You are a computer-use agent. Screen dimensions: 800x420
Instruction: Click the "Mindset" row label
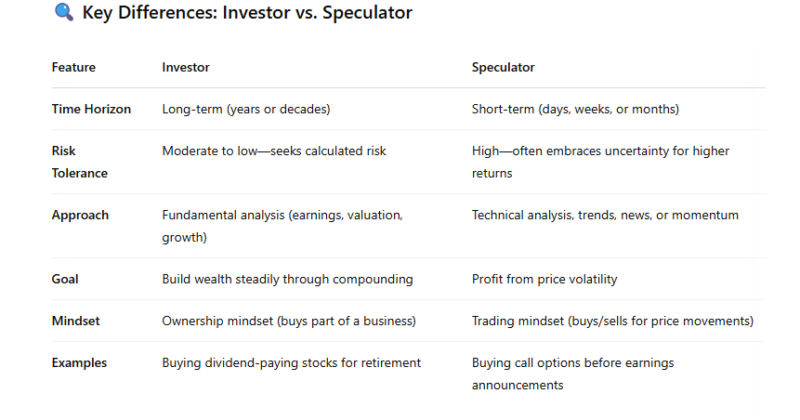[x=77, y=321]
